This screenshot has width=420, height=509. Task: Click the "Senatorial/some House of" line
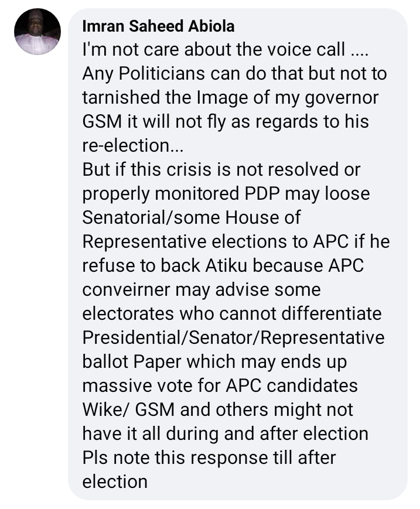pyautogui.click(x=192, y=218)
